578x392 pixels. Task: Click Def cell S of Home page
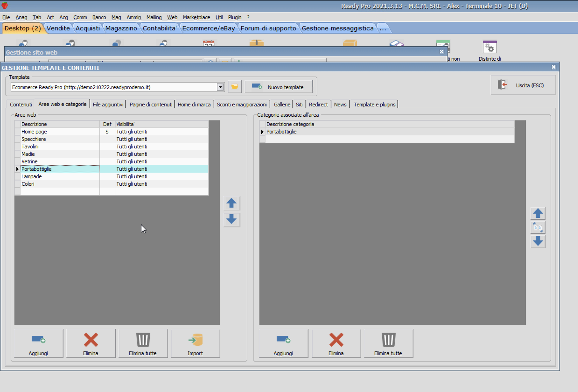pos(107,132)
